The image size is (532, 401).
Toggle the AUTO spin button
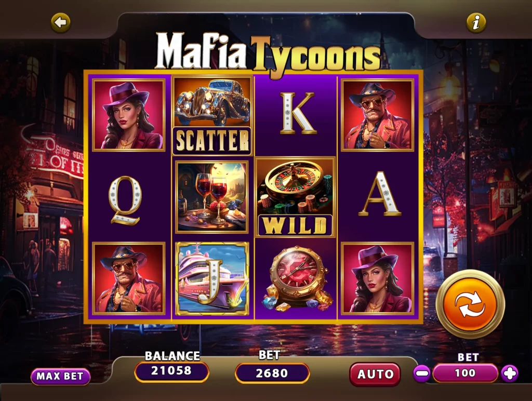pyautogui.click(x=375, y=374)
